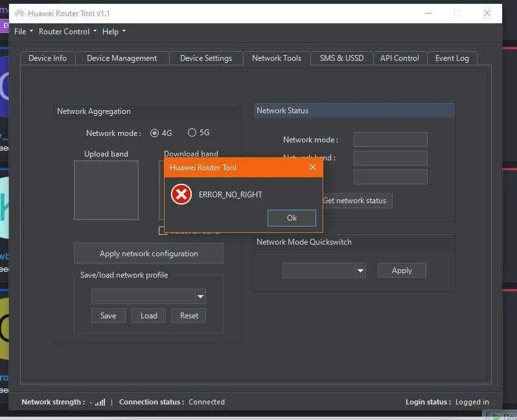The height and width of the screenshot is (420, 517).
Task: Toggle the checkbox below download band list
Action: tap(163, 230)
